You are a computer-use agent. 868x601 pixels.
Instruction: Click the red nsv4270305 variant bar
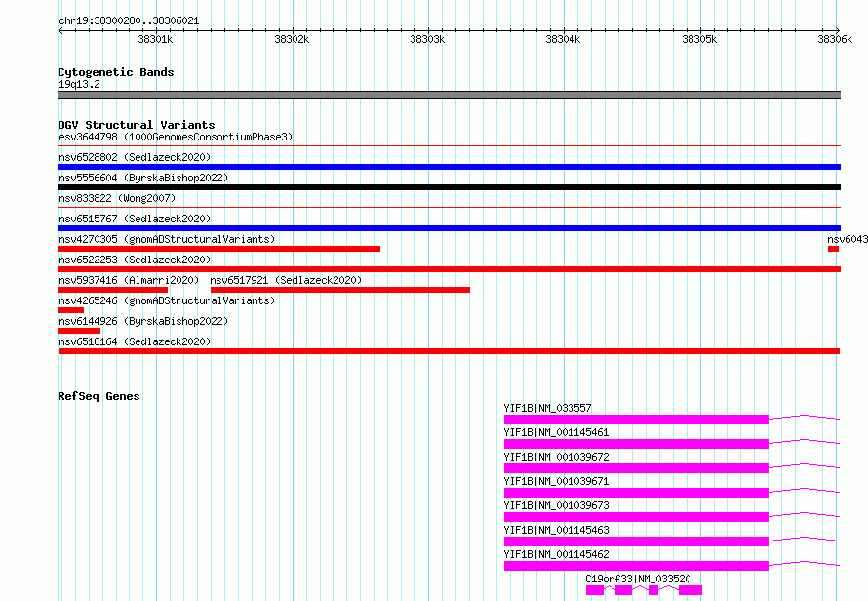pos(218,249)
